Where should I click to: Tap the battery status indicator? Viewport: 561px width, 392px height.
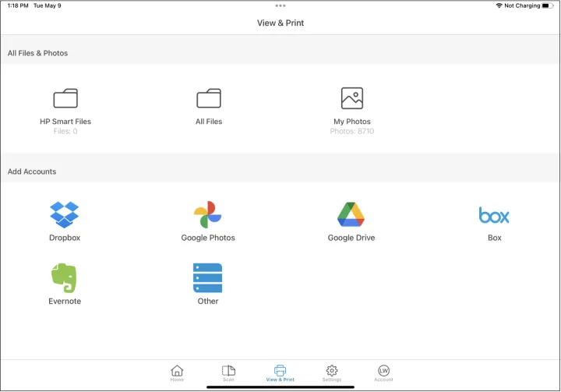[549, 5]
